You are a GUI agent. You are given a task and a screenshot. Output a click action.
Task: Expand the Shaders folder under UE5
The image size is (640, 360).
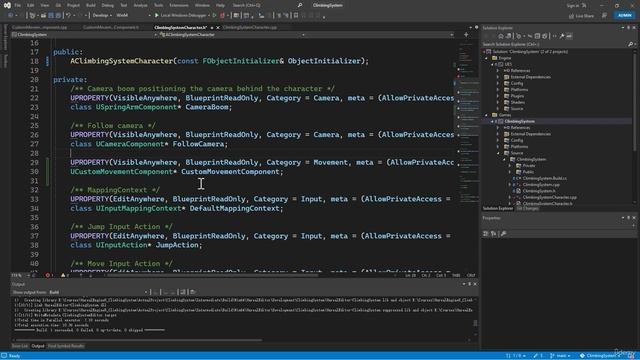click(x=498, y=102)
